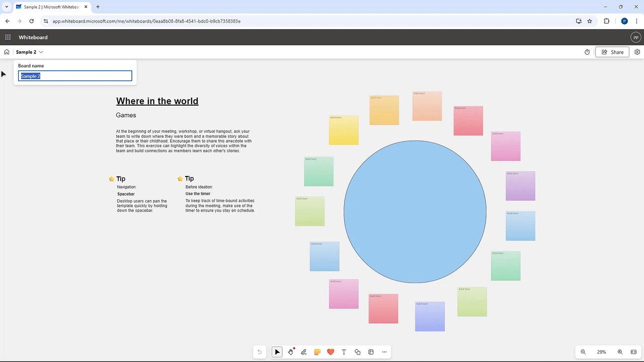Image resolution: width=644 pixels, height=362 pixels.
Task: Open the heart reactions tool
Action: click(331, 352)
